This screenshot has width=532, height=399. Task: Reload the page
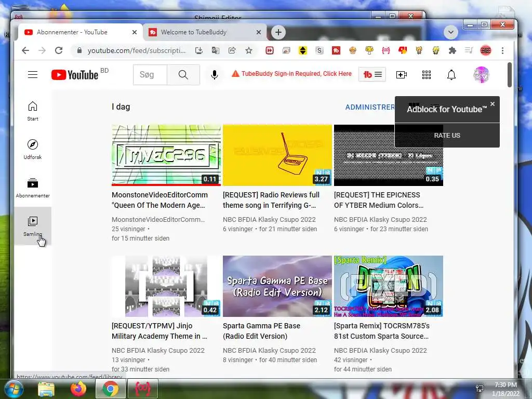tap(59, 50)
